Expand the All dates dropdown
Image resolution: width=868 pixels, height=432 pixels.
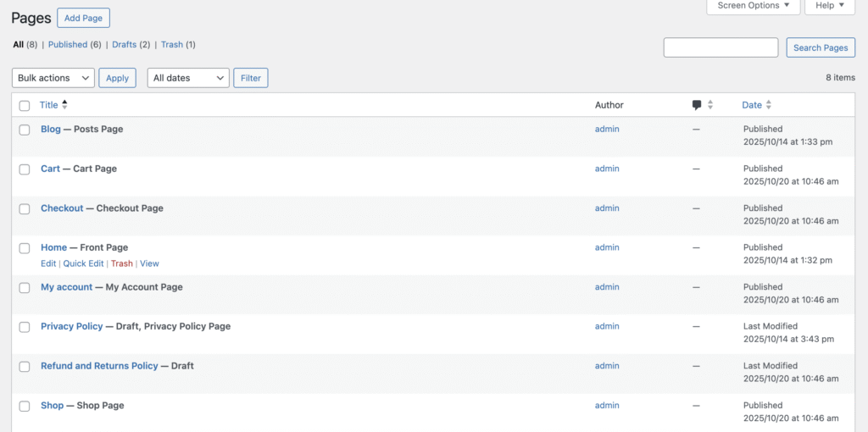point(188,78)
